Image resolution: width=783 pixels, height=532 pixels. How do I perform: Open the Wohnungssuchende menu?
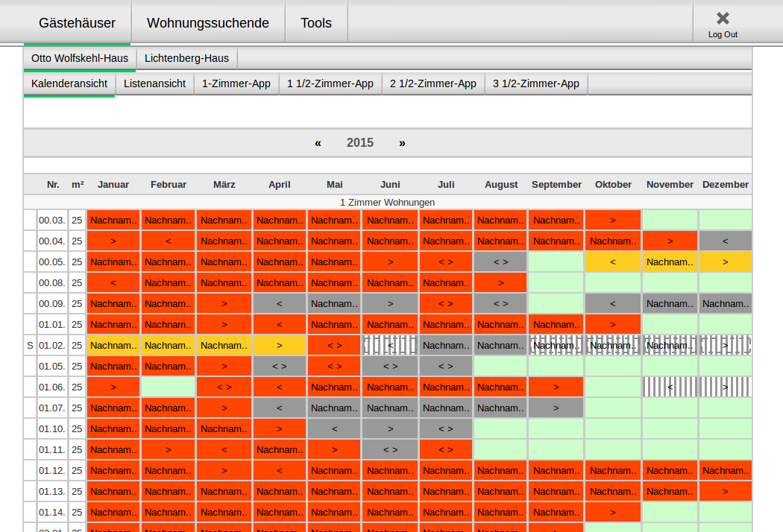pos(208,23)
